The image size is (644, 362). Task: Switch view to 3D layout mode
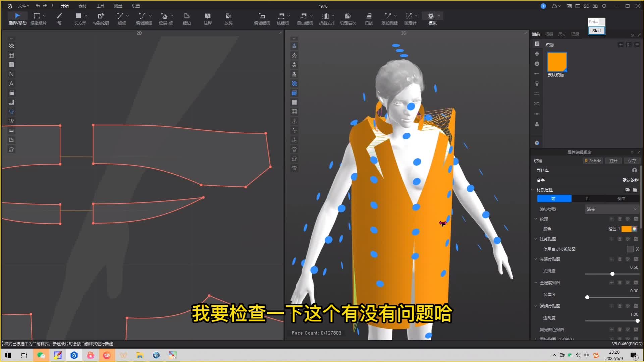tap(595, 6)
